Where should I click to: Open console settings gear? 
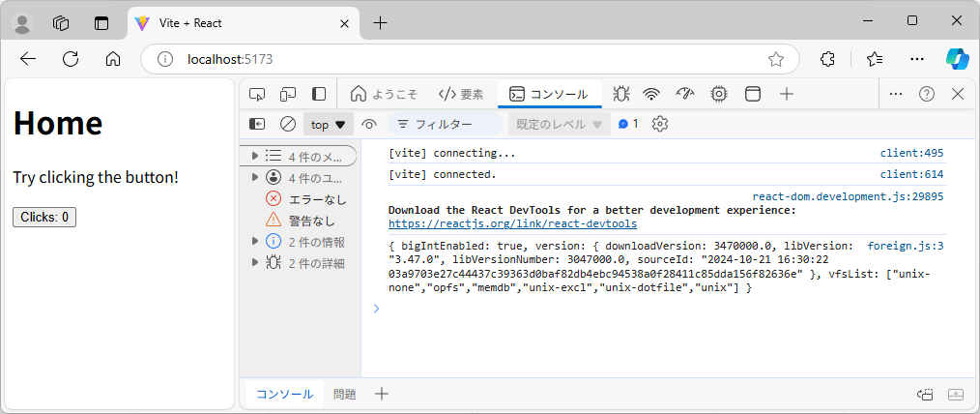(660, 124)
